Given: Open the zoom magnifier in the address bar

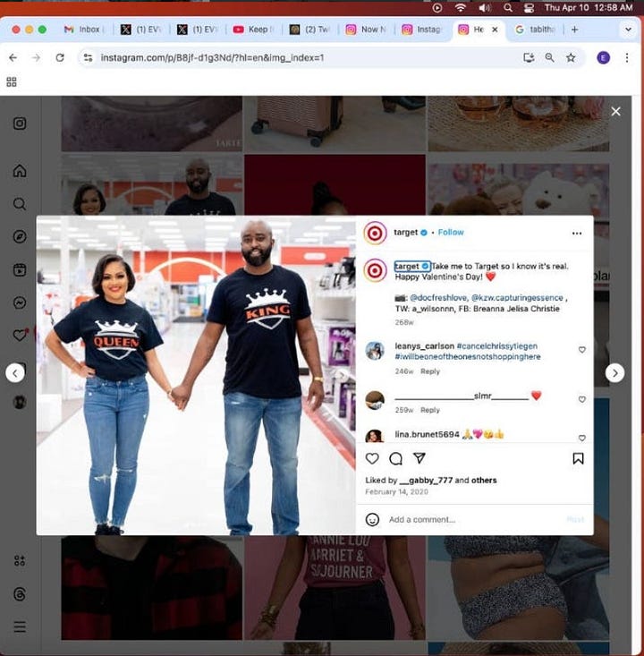Looking at the screenshot, I should [x=549, y=58].
